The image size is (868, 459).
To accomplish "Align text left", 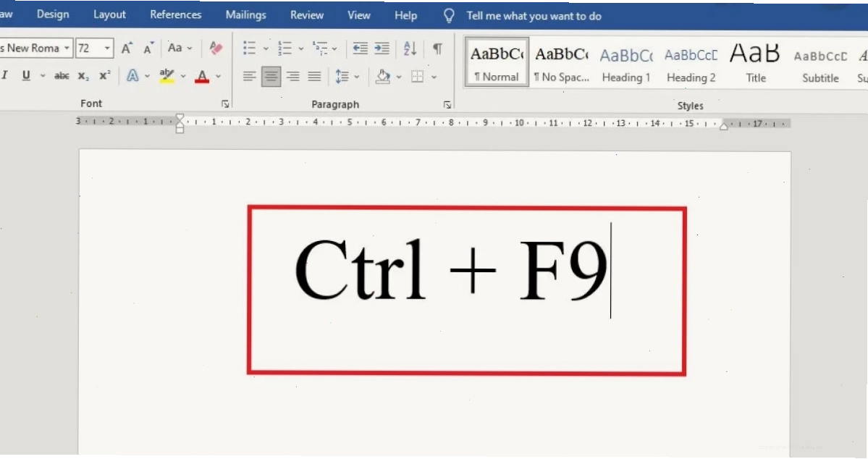I will point(249,77).
